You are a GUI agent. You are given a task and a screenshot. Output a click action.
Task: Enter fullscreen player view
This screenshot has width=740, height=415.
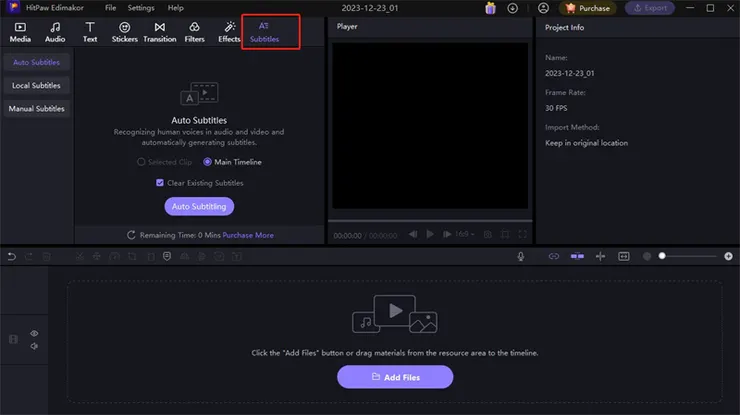coord(522,234)
